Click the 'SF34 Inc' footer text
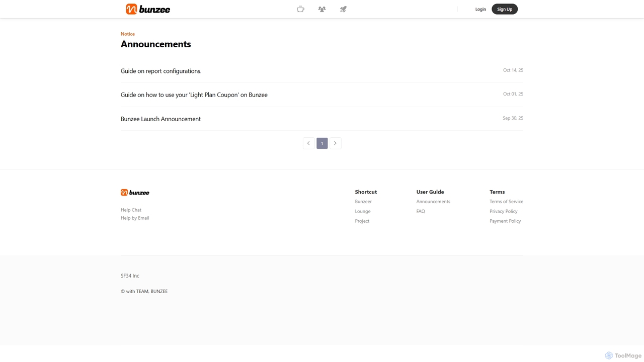The width and height of the screenshot is (644, 362). (x=130, y=276)
